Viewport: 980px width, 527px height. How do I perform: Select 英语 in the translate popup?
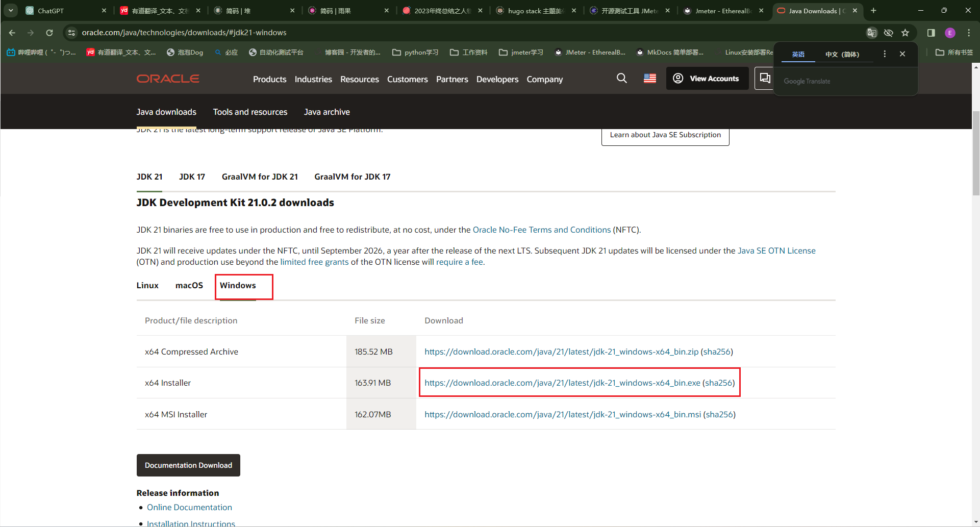798,54
